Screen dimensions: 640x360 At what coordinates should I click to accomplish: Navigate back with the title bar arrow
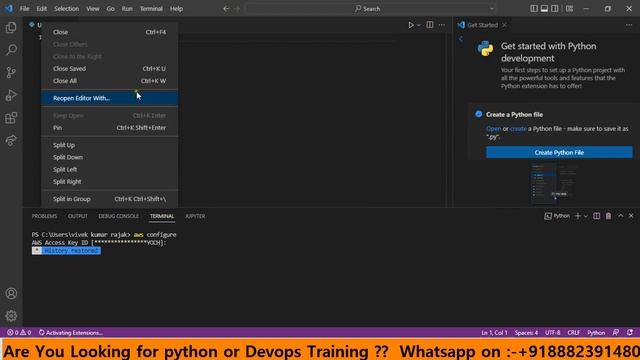click(226, 9)
